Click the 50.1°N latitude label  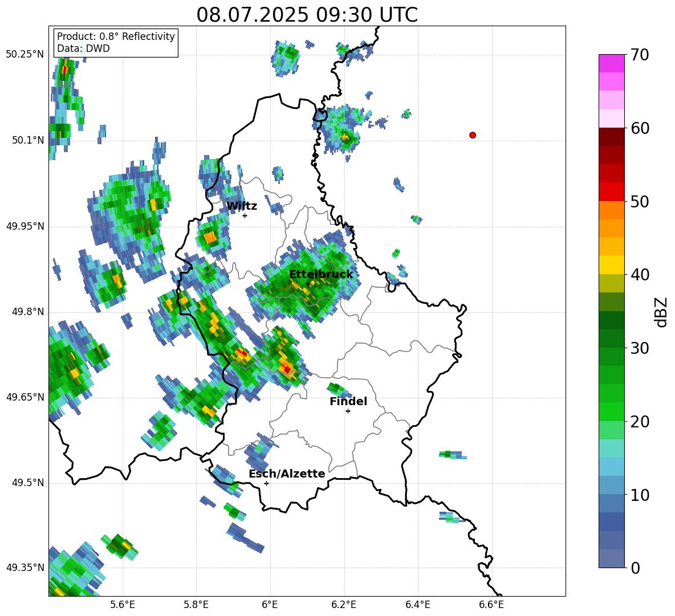[x=27, y=140]
